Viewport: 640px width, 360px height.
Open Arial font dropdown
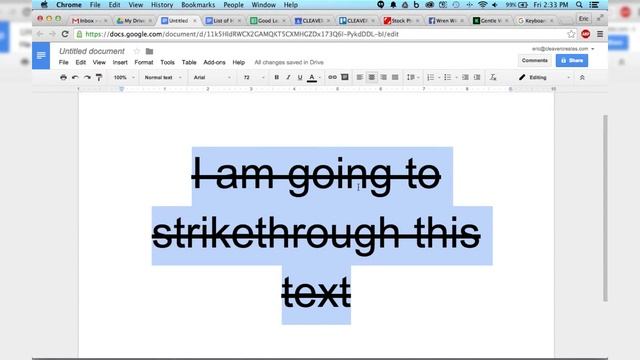coord(212,77)
